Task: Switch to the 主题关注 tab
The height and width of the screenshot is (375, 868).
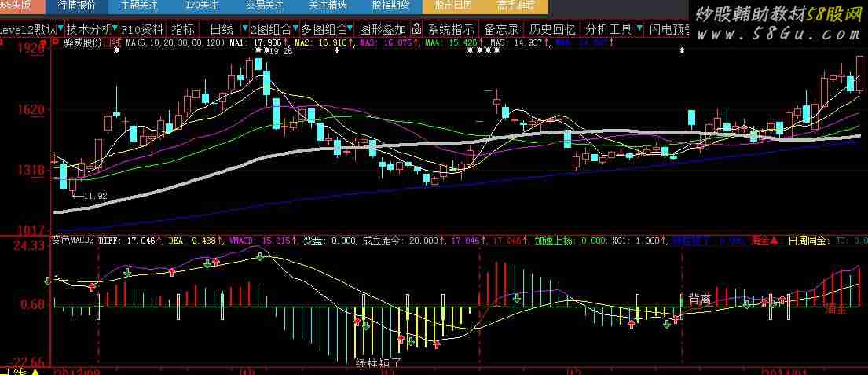Action: 140,6
